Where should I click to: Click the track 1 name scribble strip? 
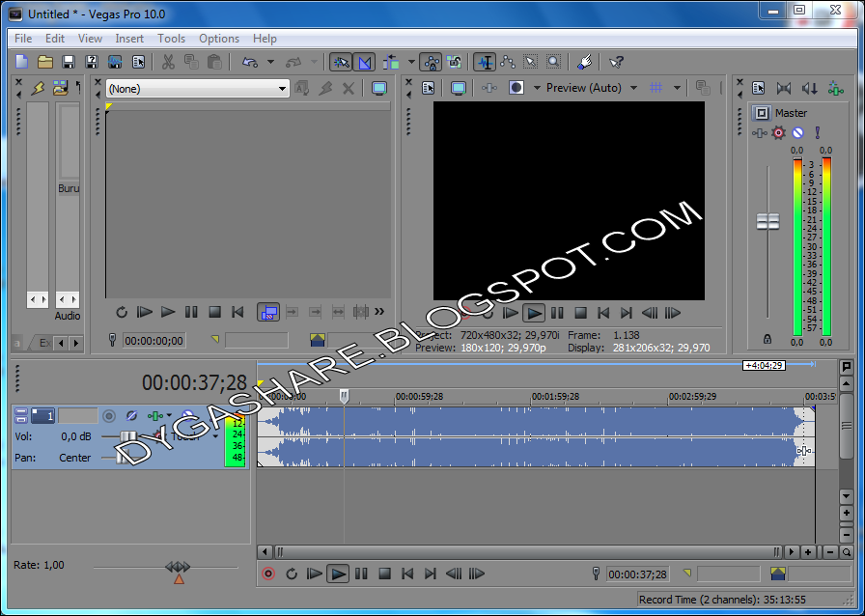point(78,415)
